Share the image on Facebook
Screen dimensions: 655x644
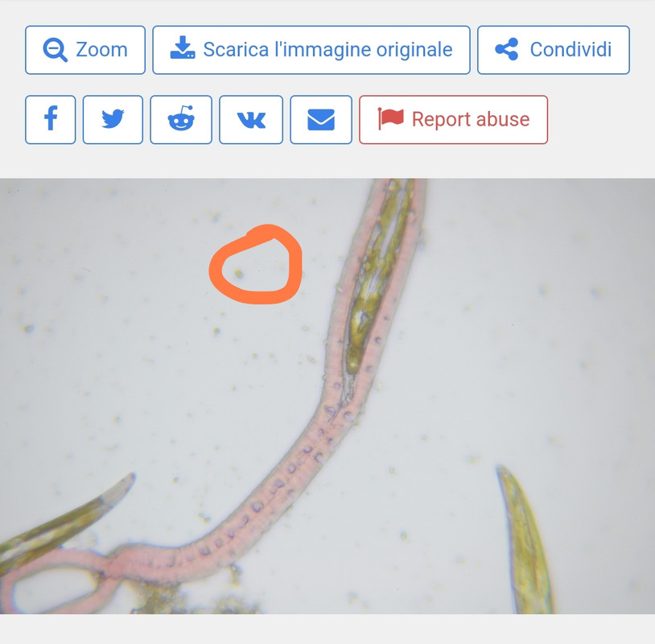pyautogui.click(x=51, y=120)
